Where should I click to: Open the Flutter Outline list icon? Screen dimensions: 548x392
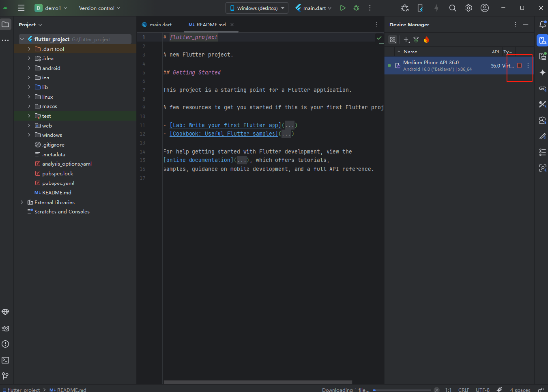pyautogui.click(x=542, y=152)
